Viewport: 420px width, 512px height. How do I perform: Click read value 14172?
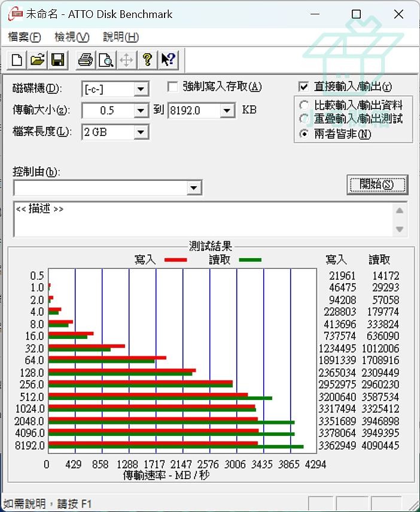point(385,276)
